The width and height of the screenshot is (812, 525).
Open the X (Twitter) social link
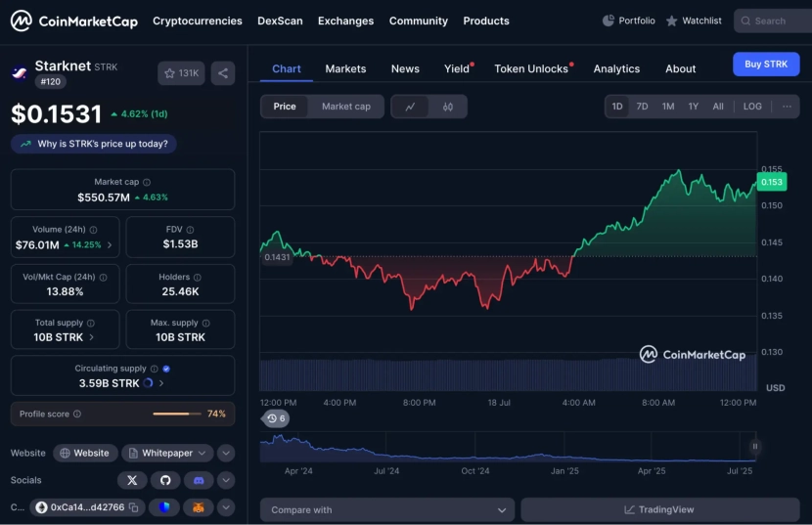point(132,480)
